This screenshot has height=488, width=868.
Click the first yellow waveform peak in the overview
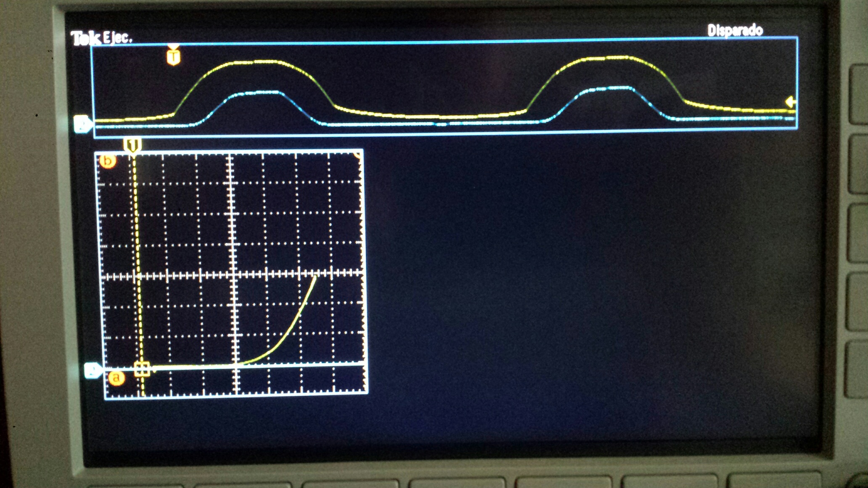254,63
